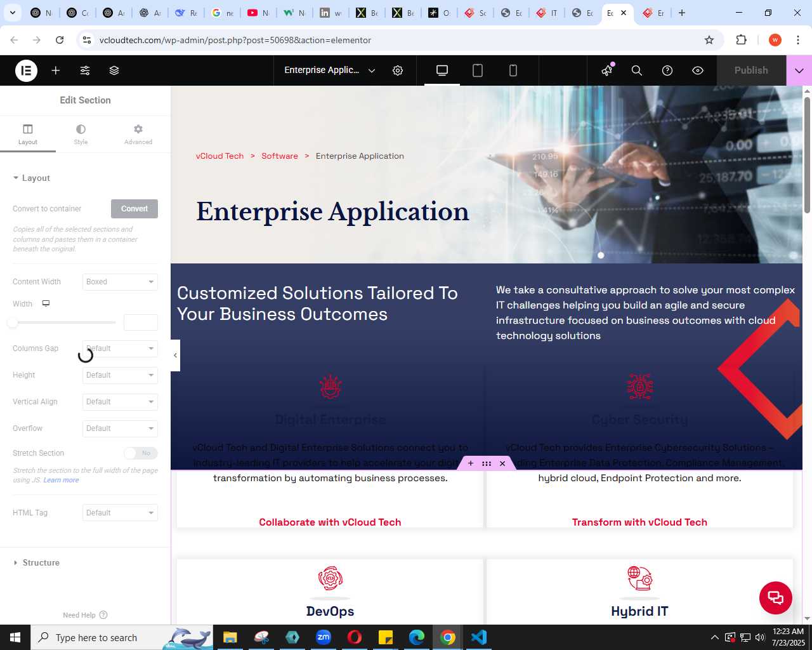Open the Structure layers icon
812x650 pixels.
click(x=114, y=70)
